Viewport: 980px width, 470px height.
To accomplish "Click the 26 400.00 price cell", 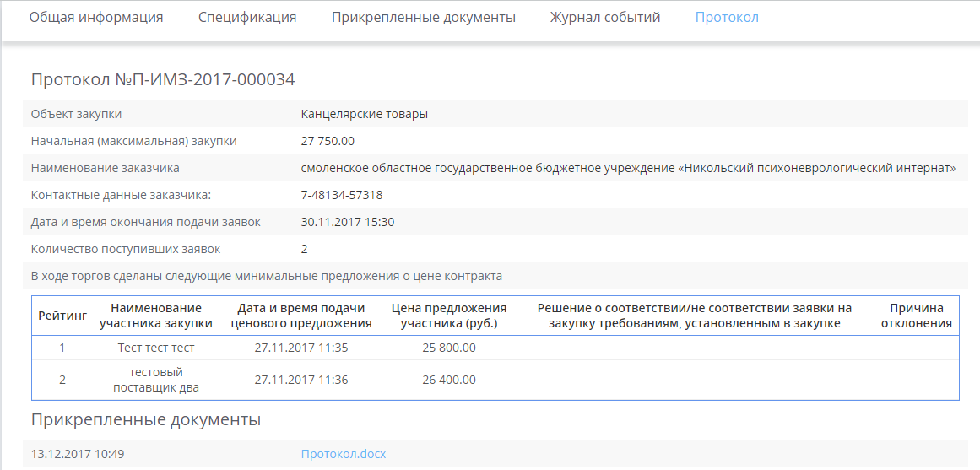I will pyautogui.click(x=449, y=380).
